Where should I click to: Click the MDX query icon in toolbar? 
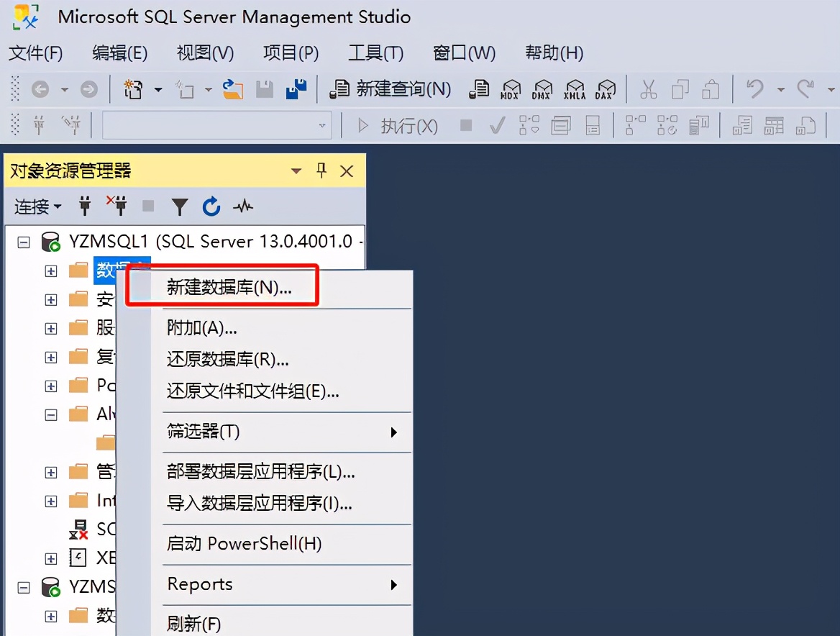(x=511, y=89)
